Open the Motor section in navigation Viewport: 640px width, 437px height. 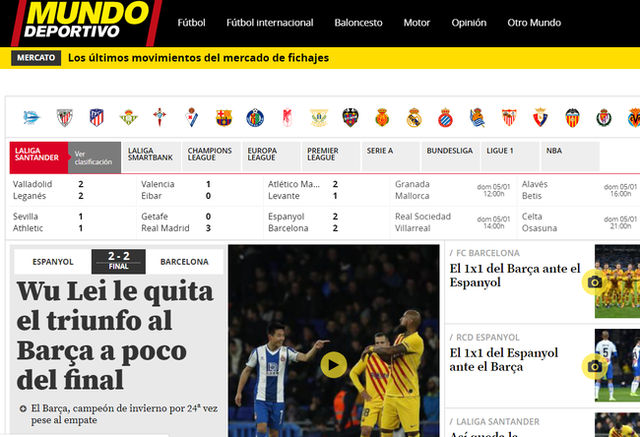(417, 22)
